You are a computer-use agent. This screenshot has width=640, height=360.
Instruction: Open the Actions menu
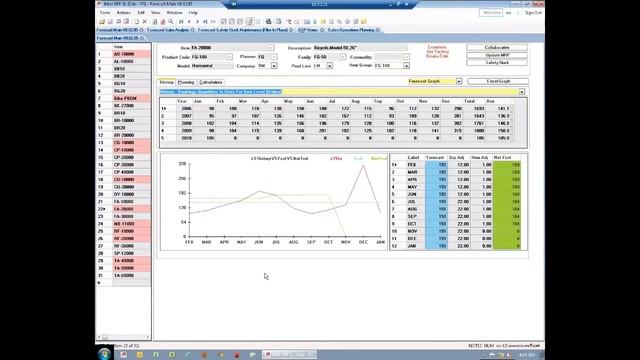(x=124, y=13)
